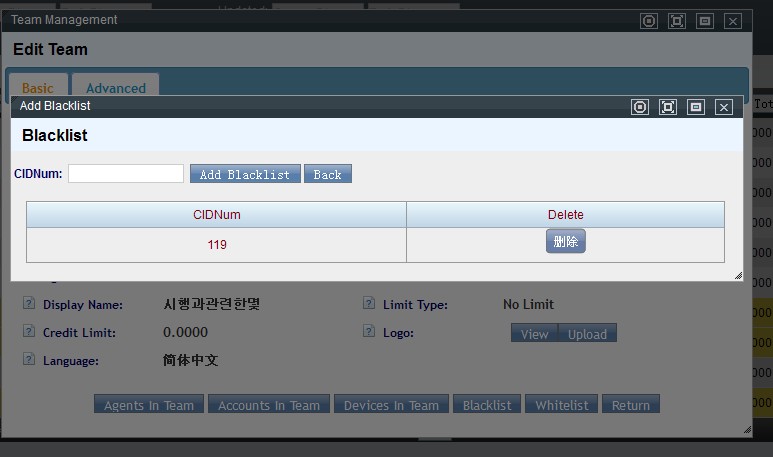The width and height of the screenshot is (773, 457).
Task: Click the help icon beside Logo
Action: tap(369, 332)
